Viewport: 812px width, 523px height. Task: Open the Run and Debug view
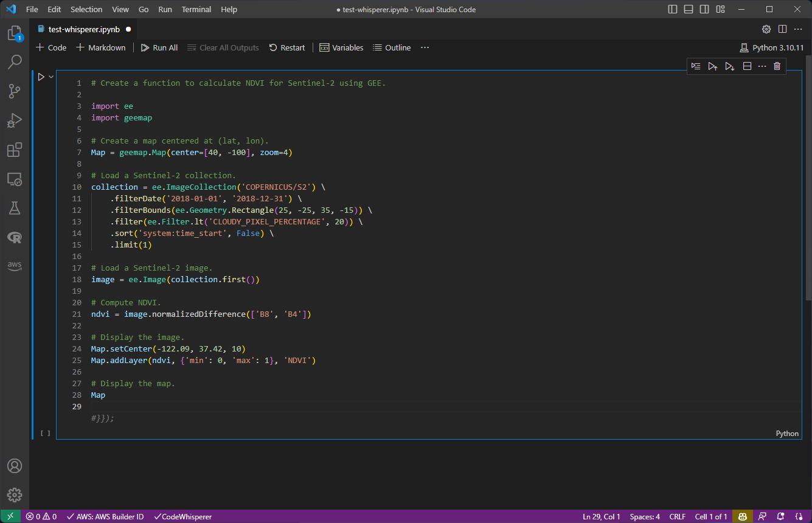(x=15, y=120)
